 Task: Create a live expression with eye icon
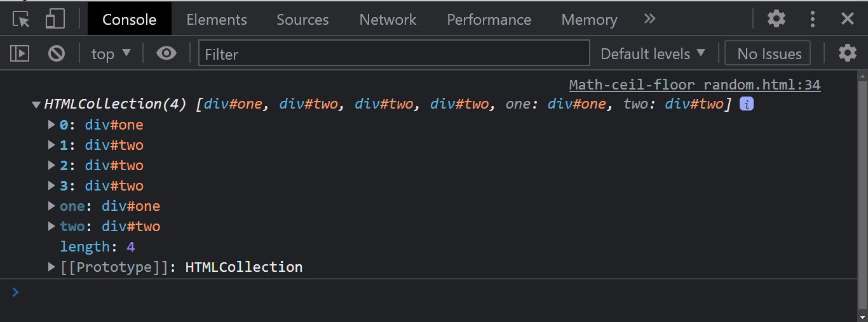pos(166,53)
